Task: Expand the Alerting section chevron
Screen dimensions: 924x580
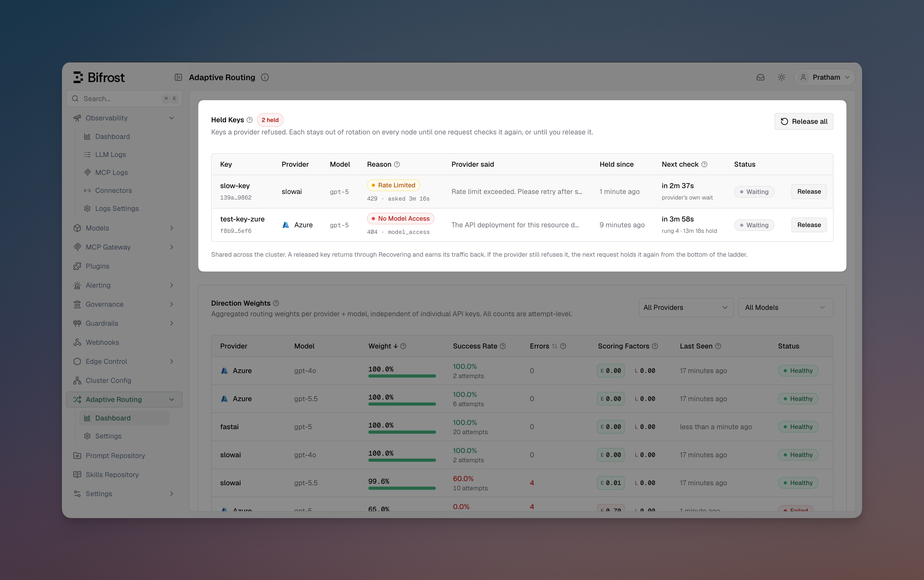Action: pyautogui.click(x=171, y=286)
